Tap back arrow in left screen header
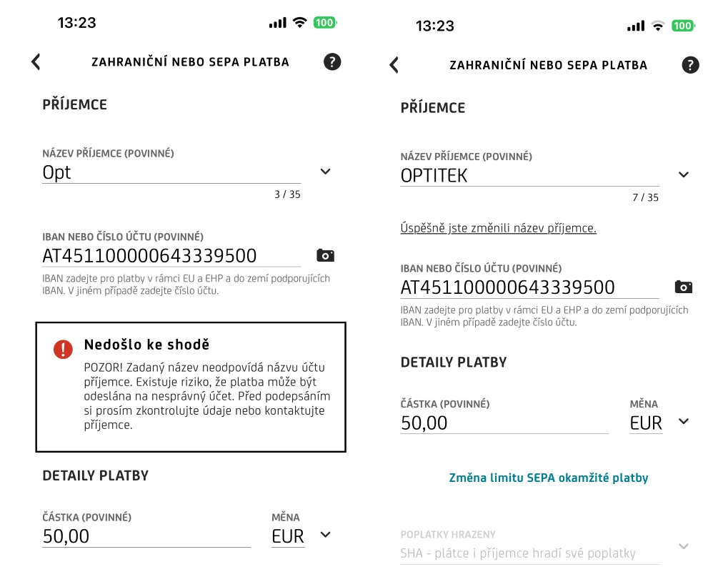The height and width of the screenshot is (572, 728). click(x=36, y=62)
